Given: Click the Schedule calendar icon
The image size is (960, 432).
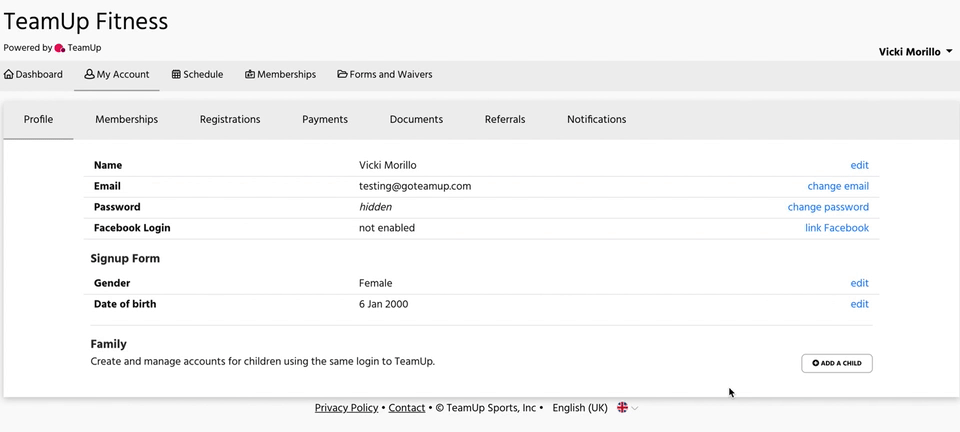Looking at the screenshot, I should point(176,75).
